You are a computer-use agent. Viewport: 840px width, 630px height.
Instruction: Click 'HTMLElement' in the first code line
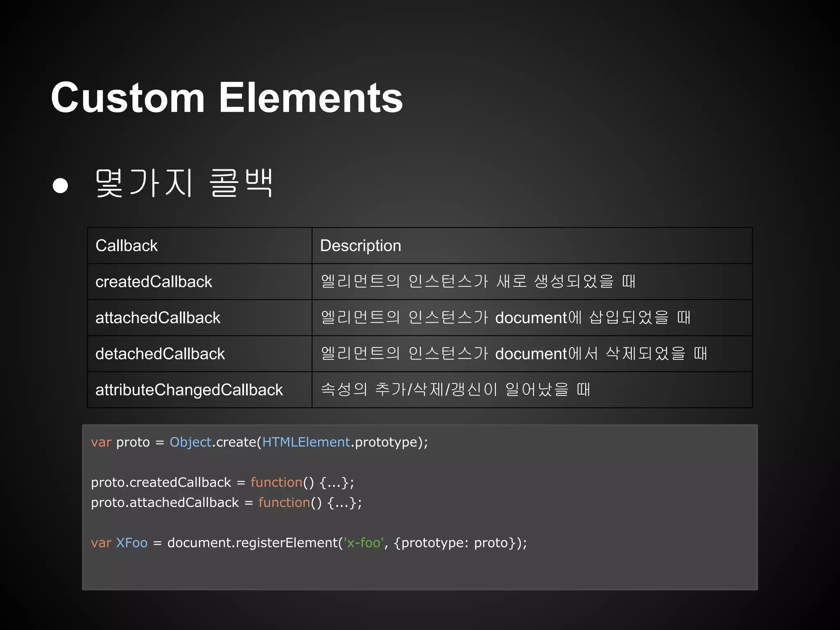click(x=306, y=442)
